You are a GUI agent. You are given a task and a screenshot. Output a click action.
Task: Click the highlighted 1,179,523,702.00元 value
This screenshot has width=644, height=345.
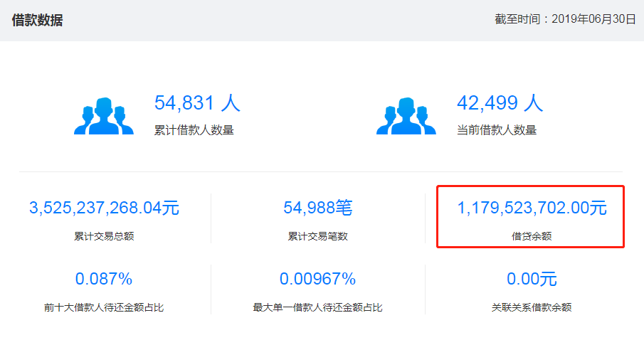point(532,208)
